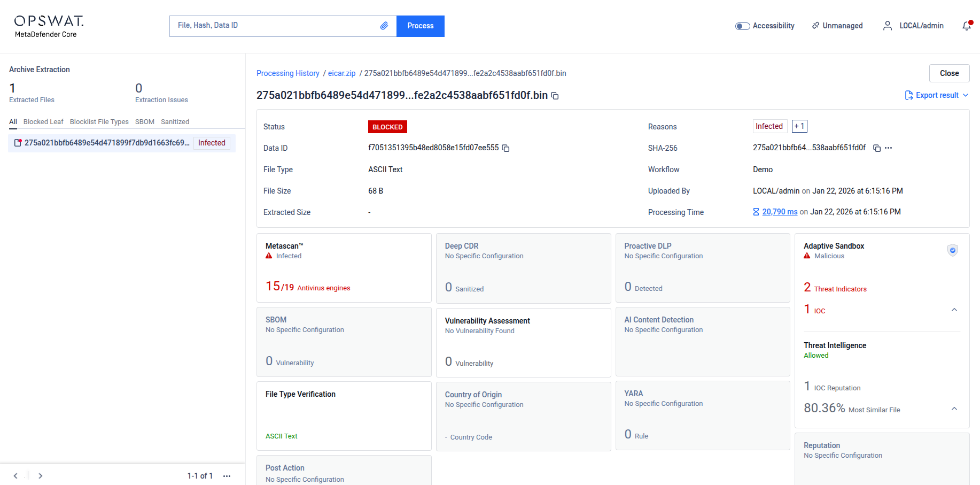980x485 pixels.
Task: Select the Sanitized filter tab
Action: tap(175, 122)
